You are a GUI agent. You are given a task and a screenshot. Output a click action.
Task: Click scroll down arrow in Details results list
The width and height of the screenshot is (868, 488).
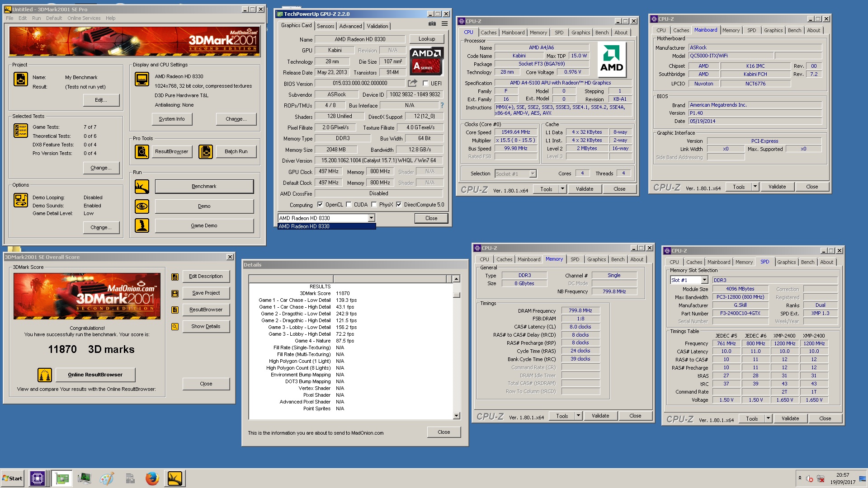tap(456, 416)
